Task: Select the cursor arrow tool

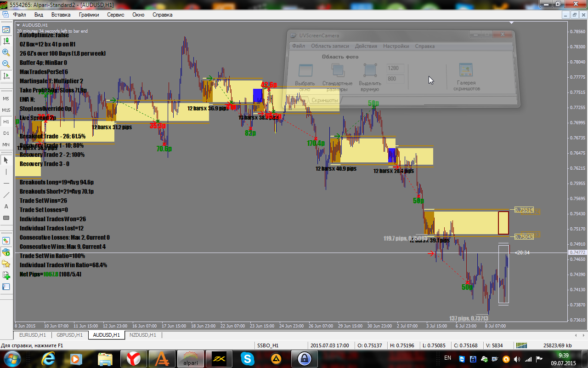Action: (6, 160)
